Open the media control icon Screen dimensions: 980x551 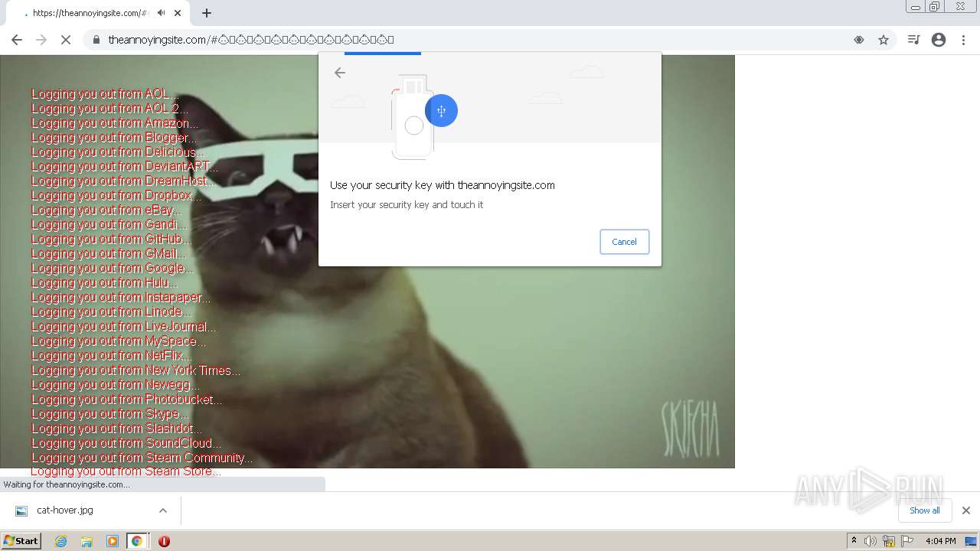[913, 40]
